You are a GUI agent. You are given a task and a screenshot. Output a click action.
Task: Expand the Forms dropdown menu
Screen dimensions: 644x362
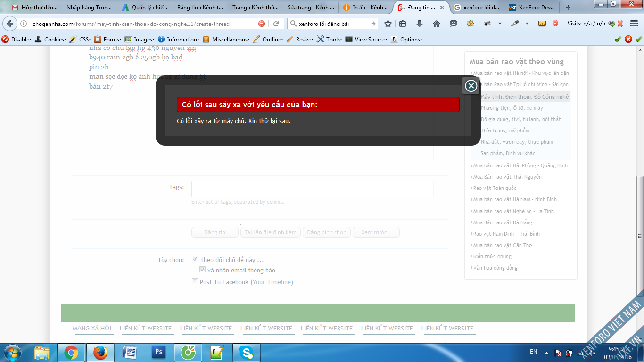(x=109, y=40)
